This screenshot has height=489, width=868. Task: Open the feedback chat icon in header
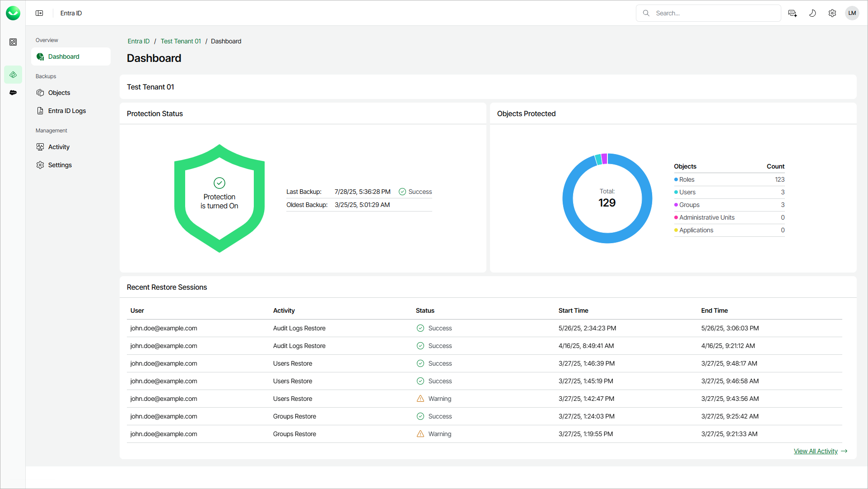(x=793, y=13)
